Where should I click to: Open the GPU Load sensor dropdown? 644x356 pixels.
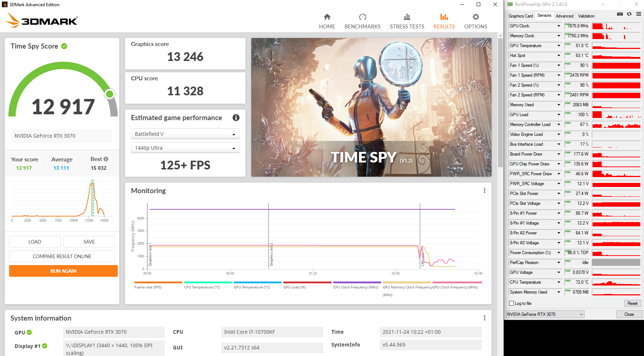(559, 115)
